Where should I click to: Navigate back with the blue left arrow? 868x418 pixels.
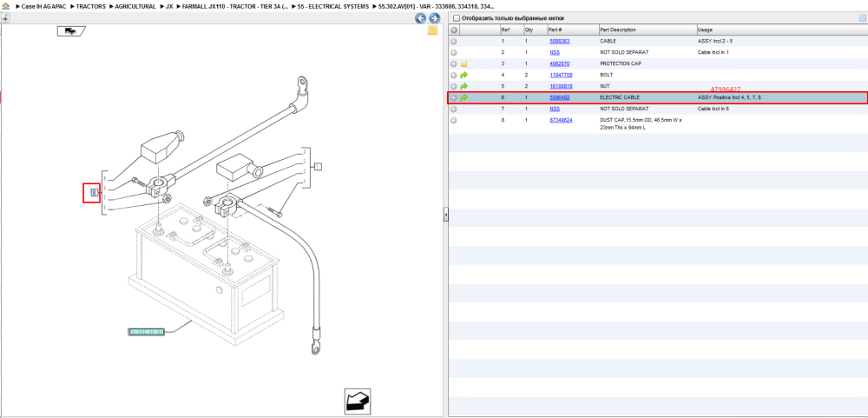[421, 18]
